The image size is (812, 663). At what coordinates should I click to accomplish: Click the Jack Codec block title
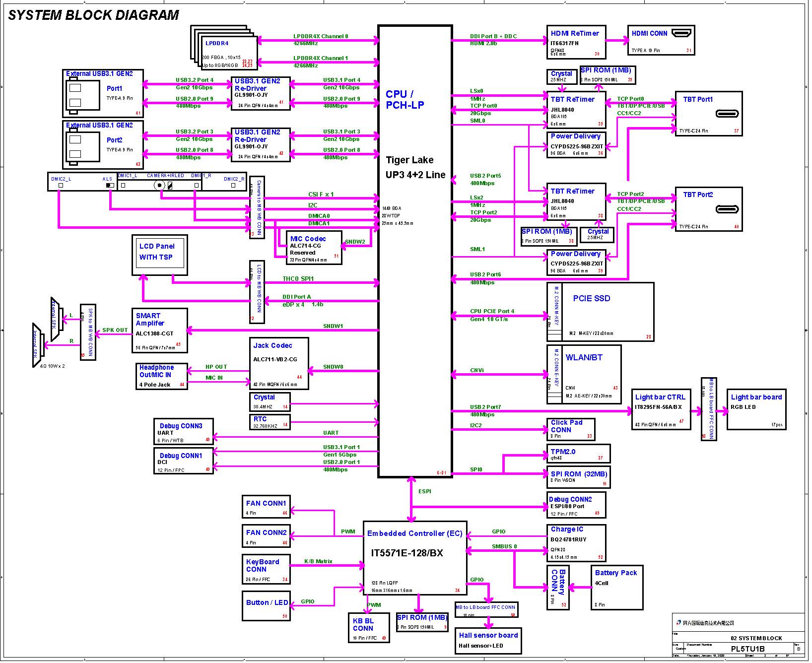(x=272, y=345)
